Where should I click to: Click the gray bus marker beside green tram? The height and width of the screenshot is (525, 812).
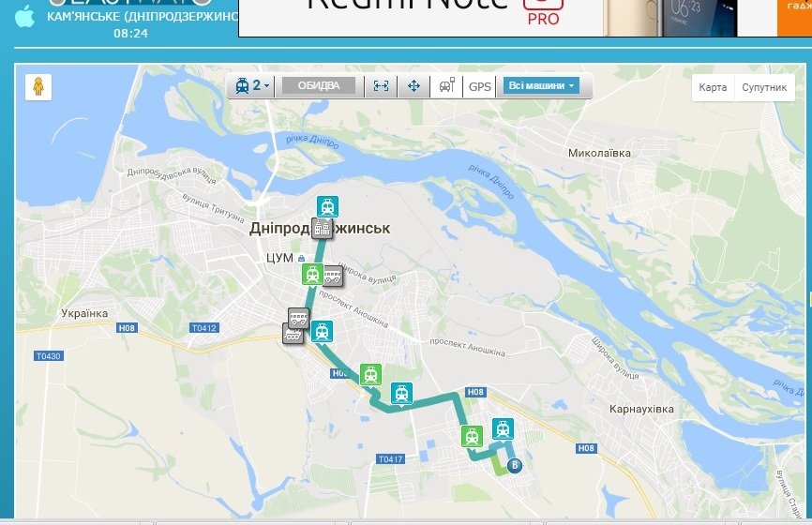coord(333,276)
